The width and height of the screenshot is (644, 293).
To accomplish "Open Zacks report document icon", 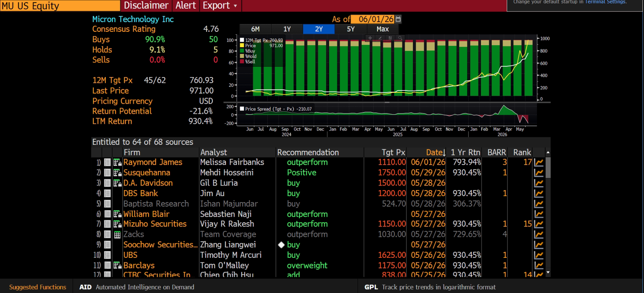I will pos(107,235).
